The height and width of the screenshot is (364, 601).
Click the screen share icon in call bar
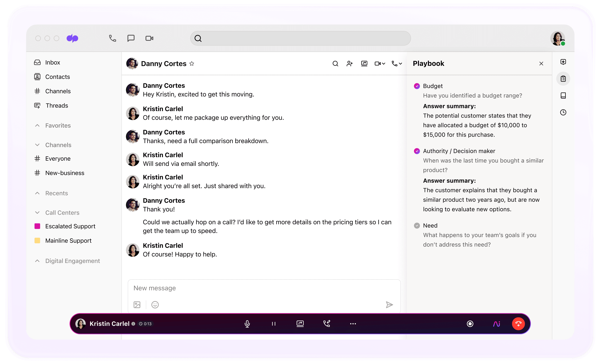coord(300,324)
